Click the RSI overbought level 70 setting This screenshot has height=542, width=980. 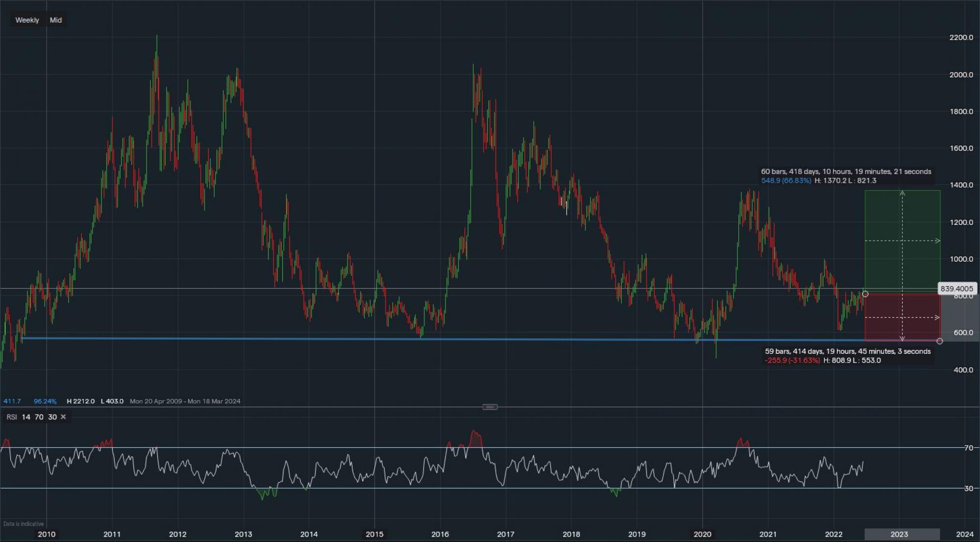(39, 417)
